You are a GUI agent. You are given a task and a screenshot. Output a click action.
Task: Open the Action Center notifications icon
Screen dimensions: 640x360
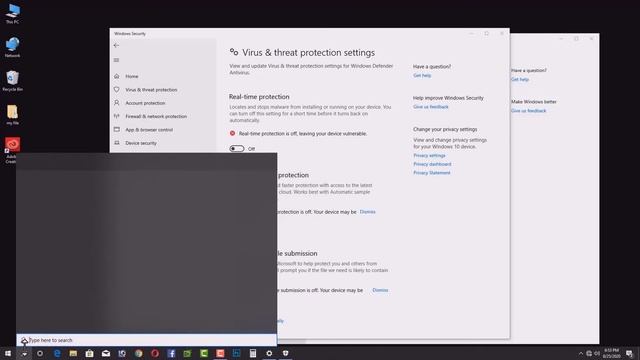[x=629, y=353]
